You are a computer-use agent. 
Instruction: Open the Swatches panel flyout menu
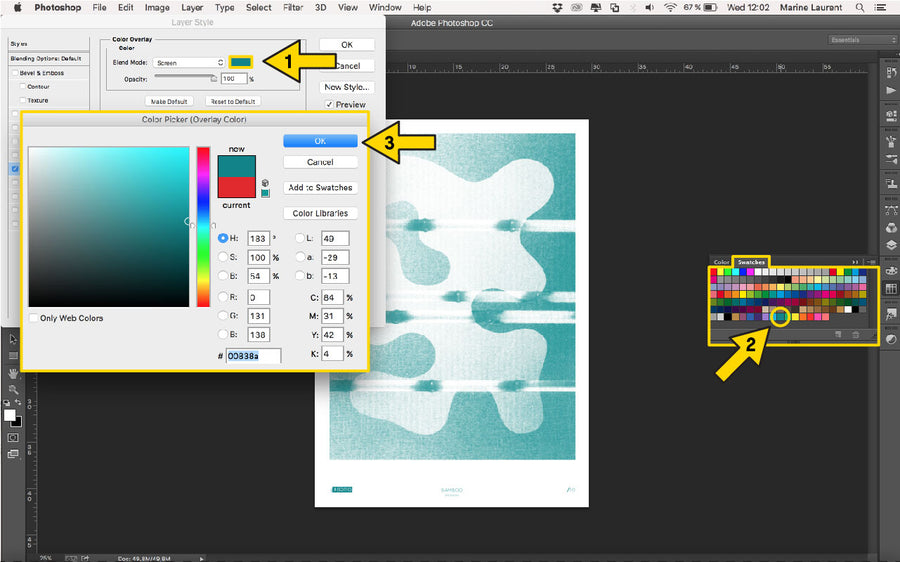[872, 261]
